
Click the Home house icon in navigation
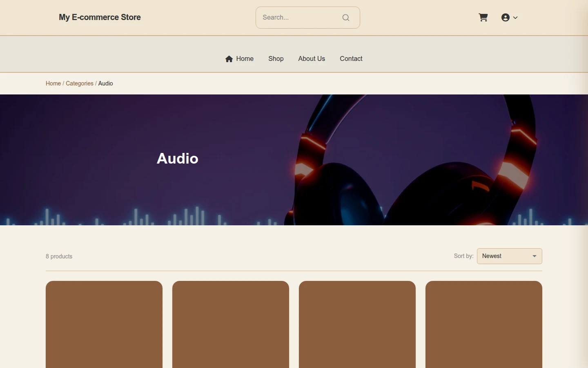tap(229, 59)
